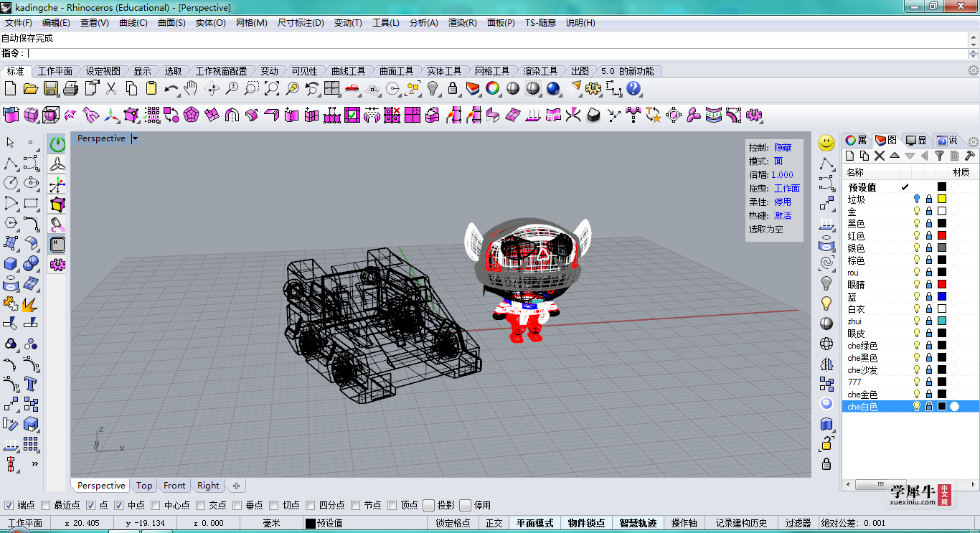Toggle 智慧轨迹 in the status bar

(x=638, y=523)
